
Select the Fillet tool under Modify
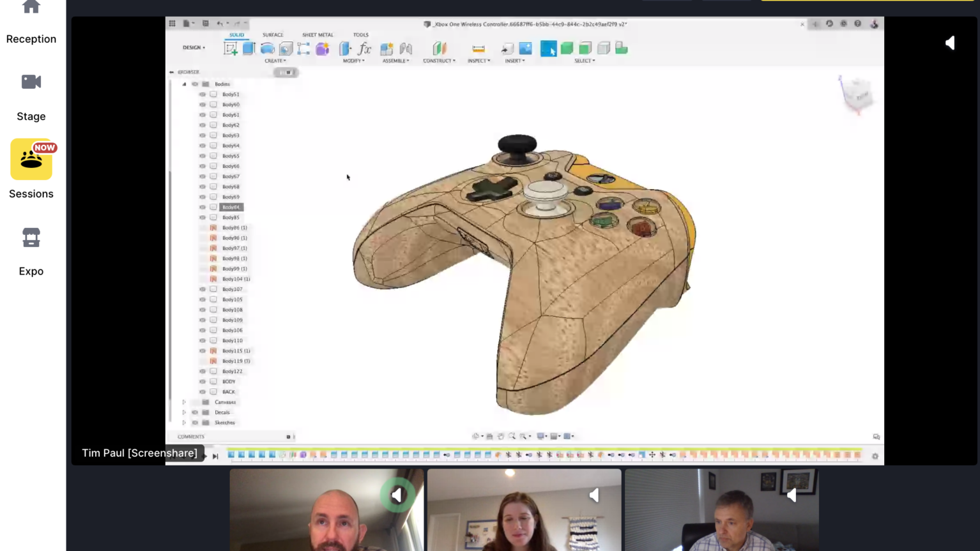(x=344, y=49)
